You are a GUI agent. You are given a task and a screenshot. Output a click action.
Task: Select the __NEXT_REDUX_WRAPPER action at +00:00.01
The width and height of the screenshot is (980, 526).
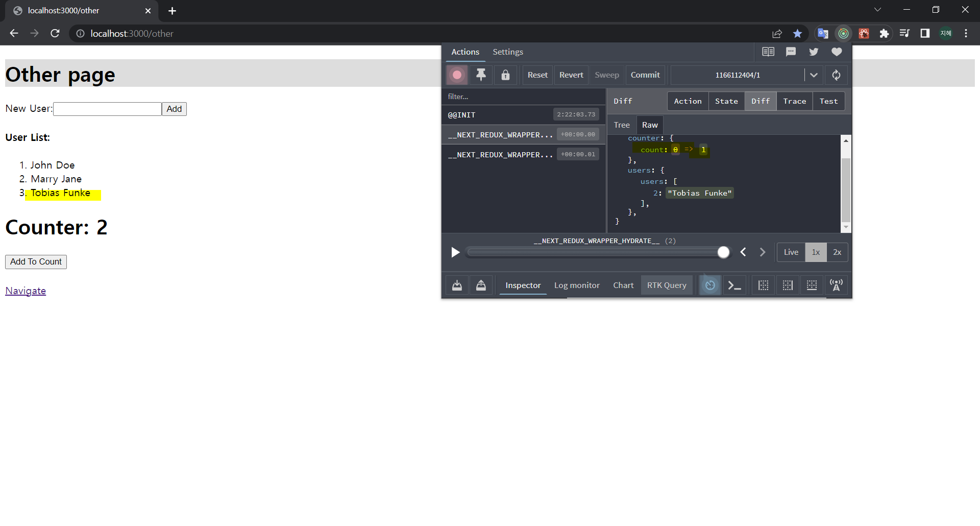(x=524, y=155)
